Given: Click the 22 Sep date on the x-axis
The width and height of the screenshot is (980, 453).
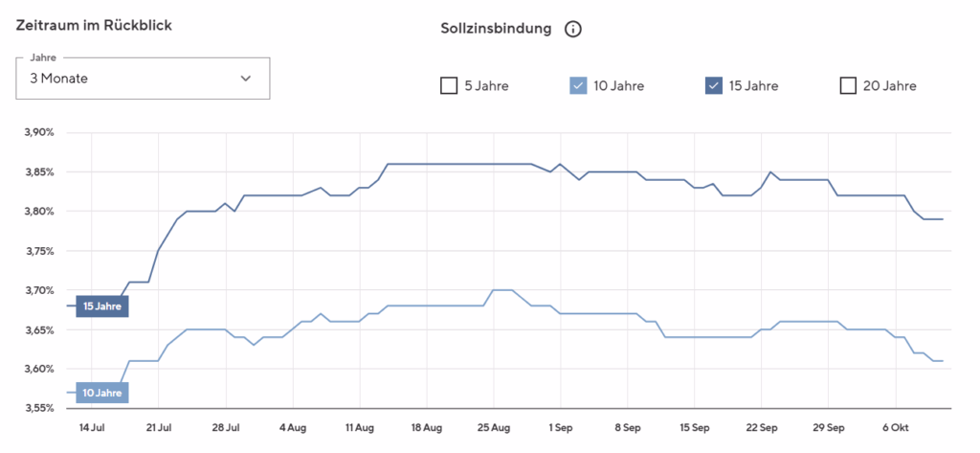Looking at the screenshot, I should pyautogui.click(x=762, y=426).
